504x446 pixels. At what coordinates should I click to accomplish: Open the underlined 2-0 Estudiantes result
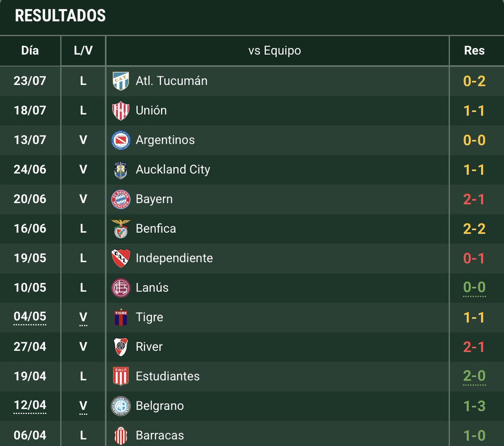[x=475, y=376]
